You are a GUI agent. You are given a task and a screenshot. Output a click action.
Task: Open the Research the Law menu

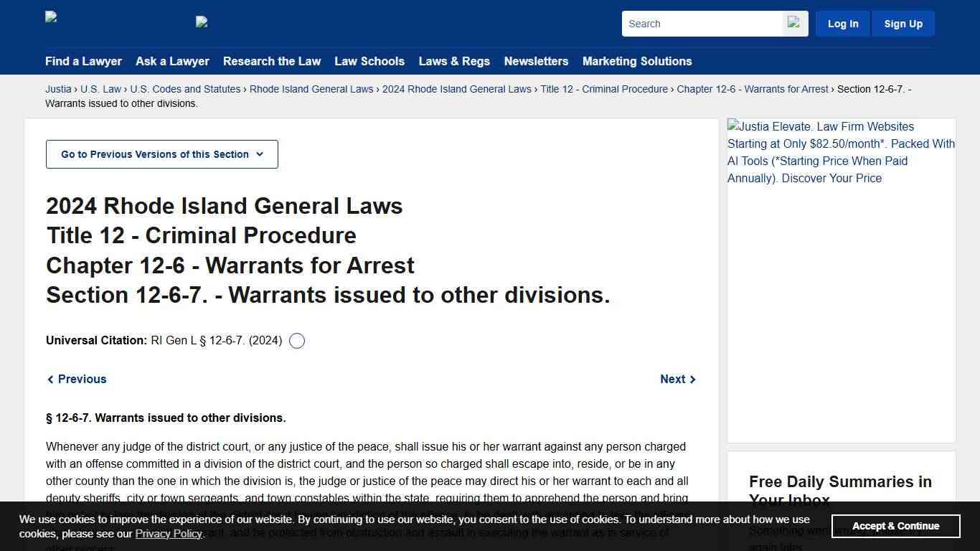click(x=272, y=62)
